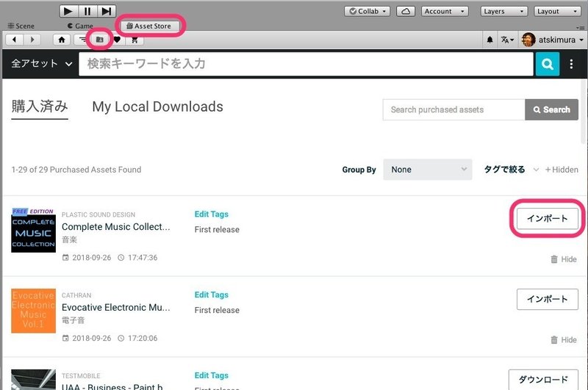Click the PLASTIC SOUND DESIGN publisher name
588x390 pixels.
click(x=98, y=214)
